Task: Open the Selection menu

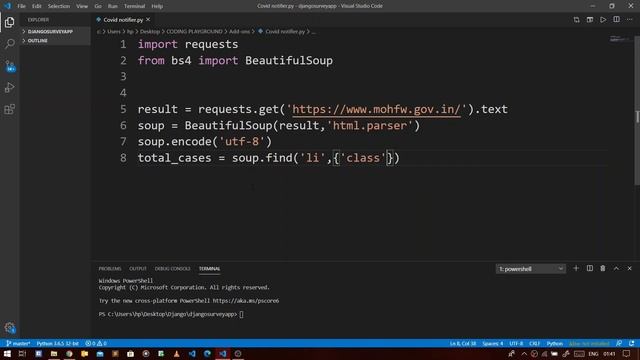Action: pos(59,6)
